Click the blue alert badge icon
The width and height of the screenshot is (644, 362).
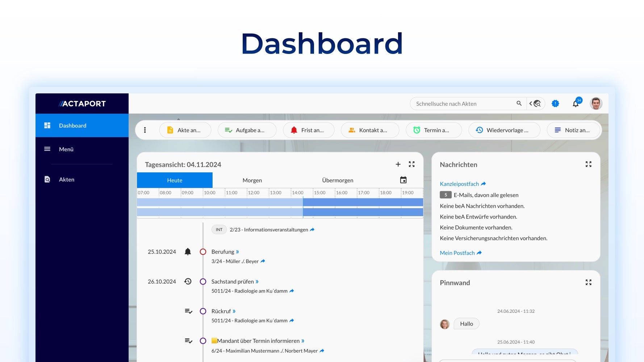click(555, 104)
